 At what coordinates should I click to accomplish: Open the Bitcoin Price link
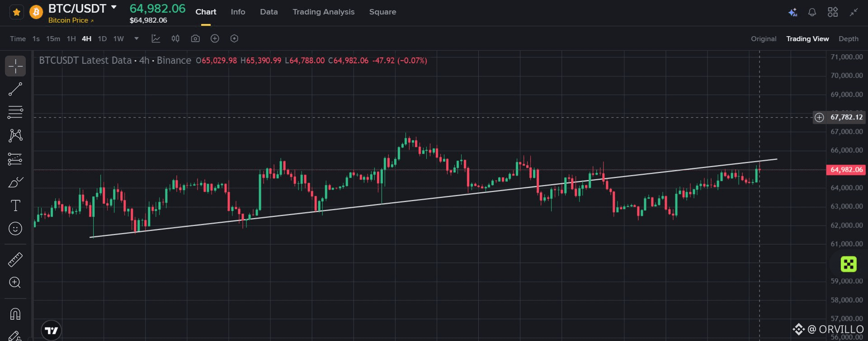[71, 20]
